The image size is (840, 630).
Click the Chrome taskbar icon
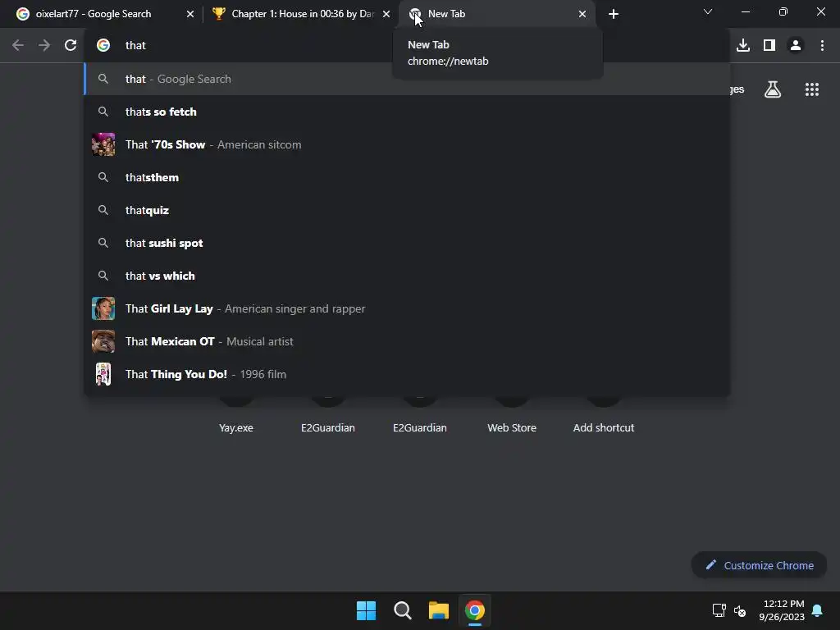pos(475,610)
